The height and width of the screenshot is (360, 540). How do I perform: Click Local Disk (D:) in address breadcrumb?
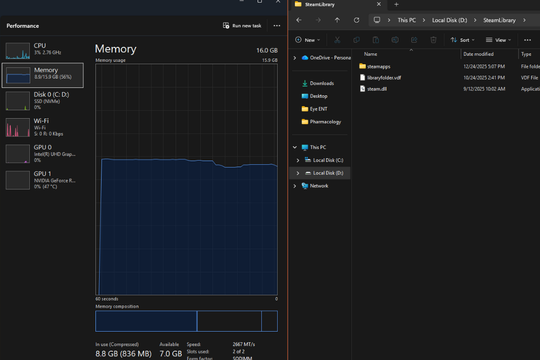[x=449, y=20]
